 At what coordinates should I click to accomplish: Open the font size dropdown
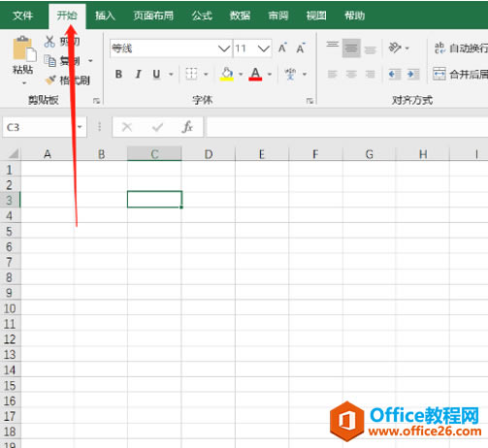coord(264,48)
